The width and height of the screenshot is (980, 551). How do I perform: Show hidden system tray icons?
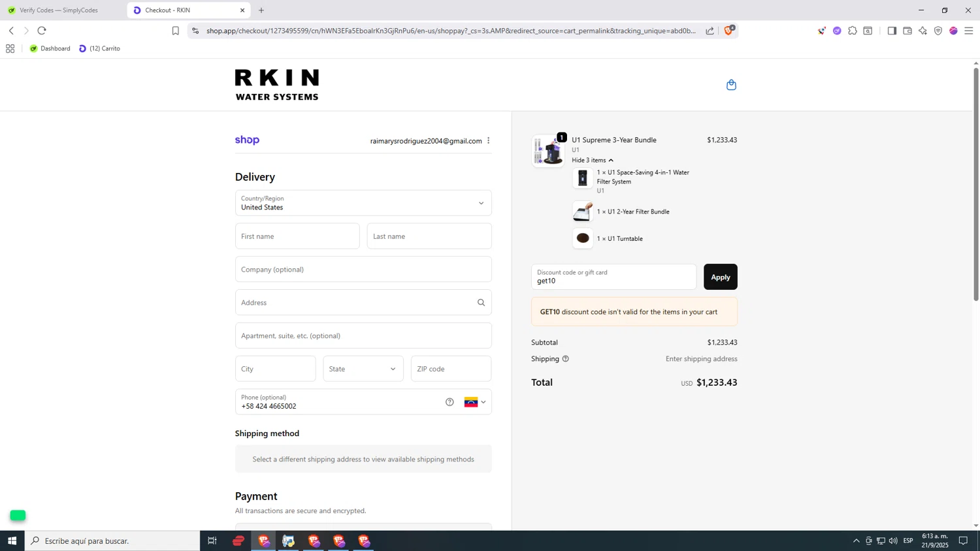(x=857, y=541)
